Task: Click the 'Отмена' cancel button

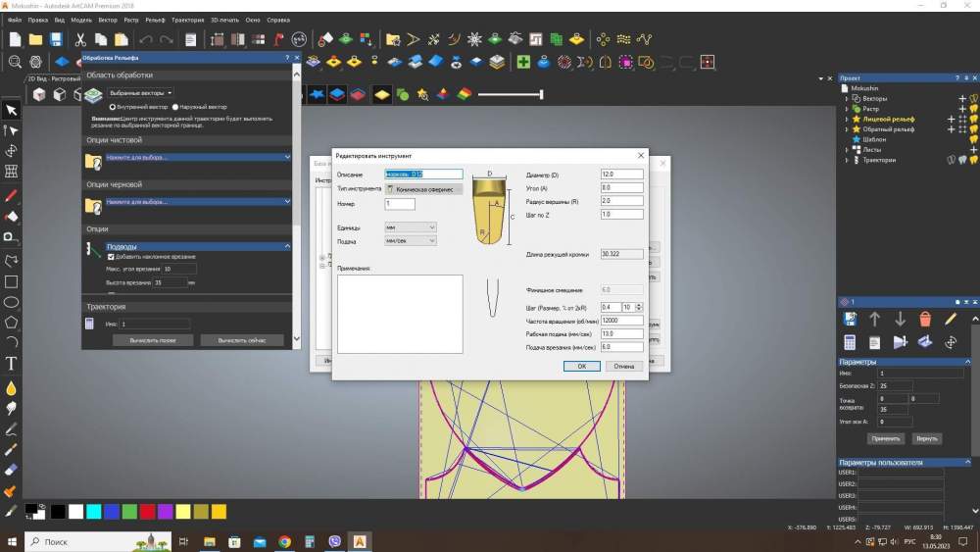Action: (624, 366)
